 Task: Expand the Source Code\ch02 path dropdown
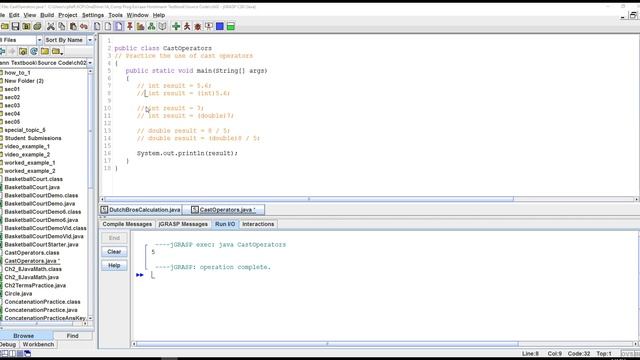(x=90, y=63)
